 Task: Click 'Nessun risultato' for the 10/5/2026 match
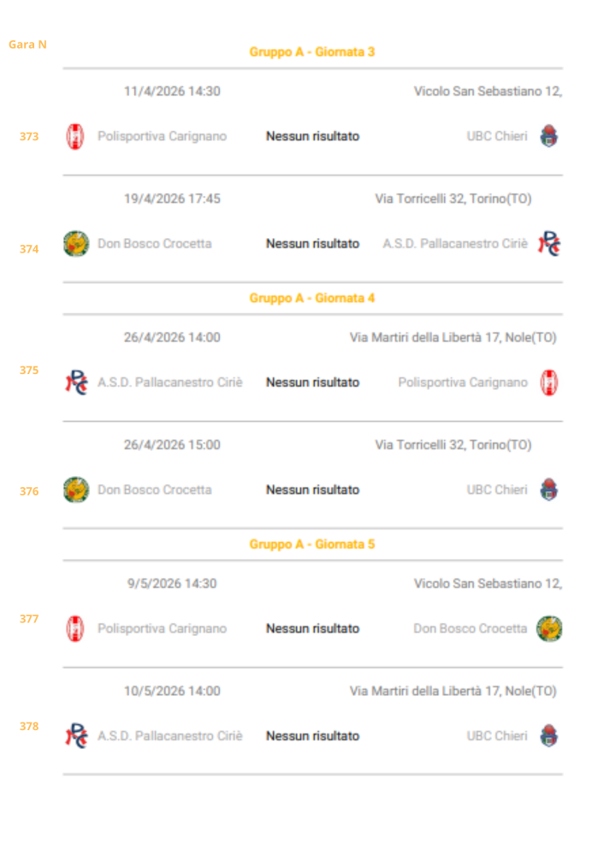312,735
